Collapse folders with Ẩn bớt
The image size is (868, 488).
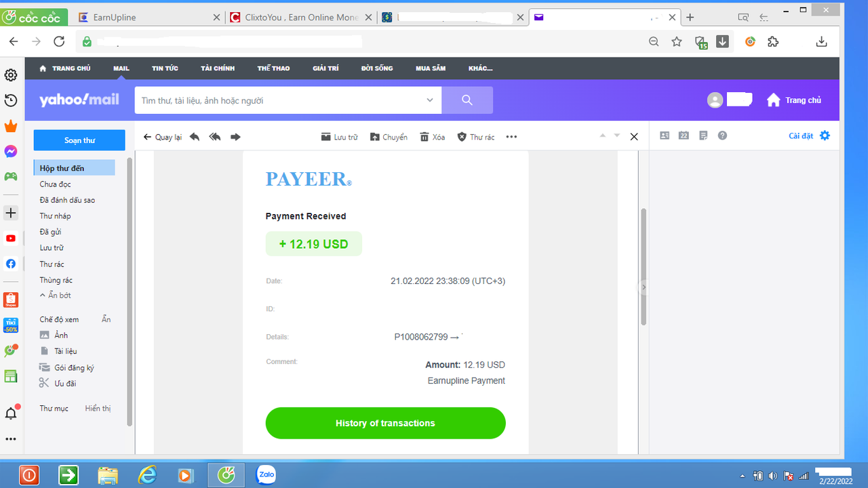[x=56, y=296]
